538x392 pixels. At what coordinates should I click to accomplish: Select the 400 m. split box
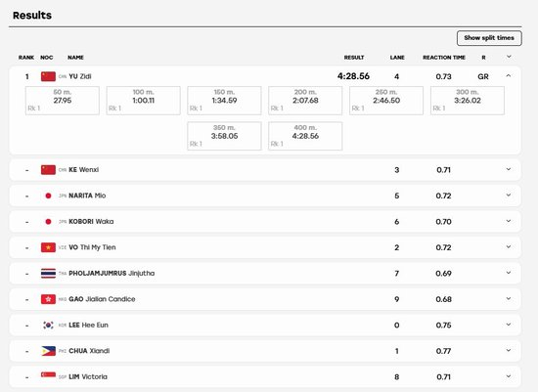pos(305,136)
